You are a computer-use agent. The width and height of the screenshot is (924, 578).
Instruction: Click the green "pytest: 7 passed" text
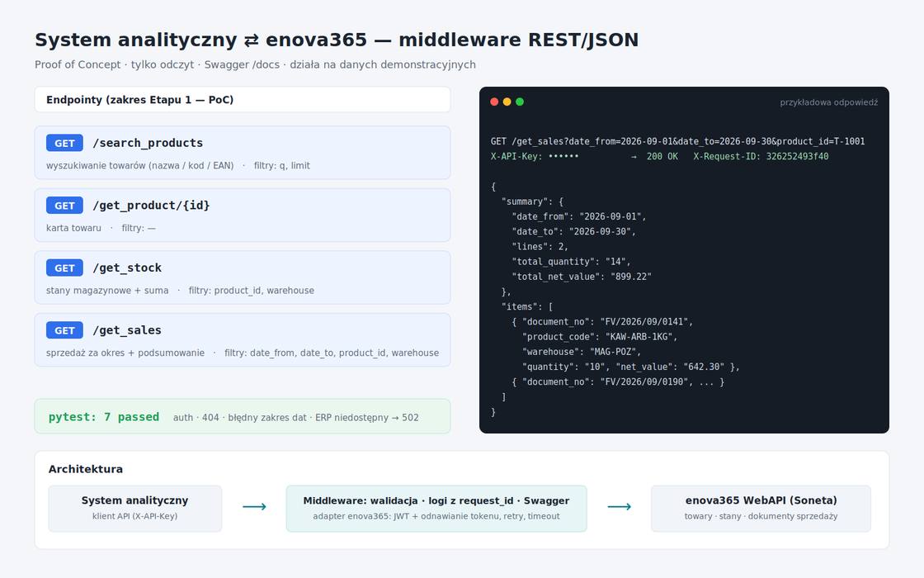(x=104, y=417)
